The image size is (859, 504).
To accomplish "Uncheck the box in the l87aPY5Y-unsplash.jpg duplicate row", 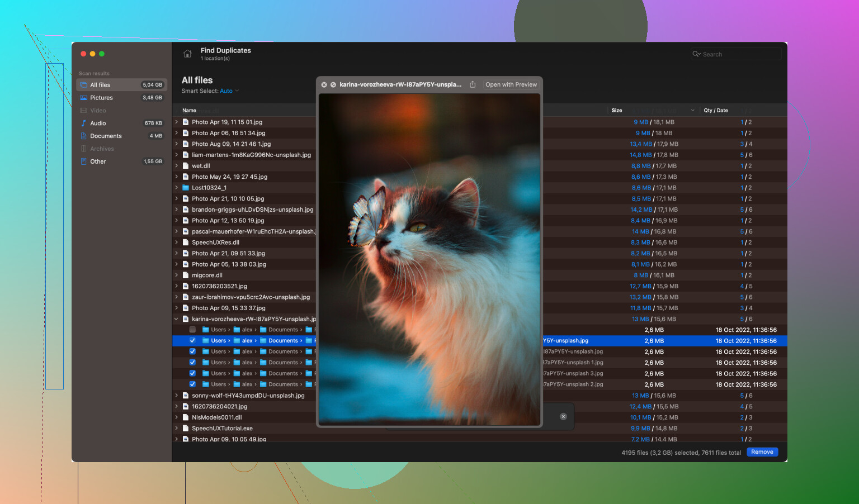I will click(192, 351).
